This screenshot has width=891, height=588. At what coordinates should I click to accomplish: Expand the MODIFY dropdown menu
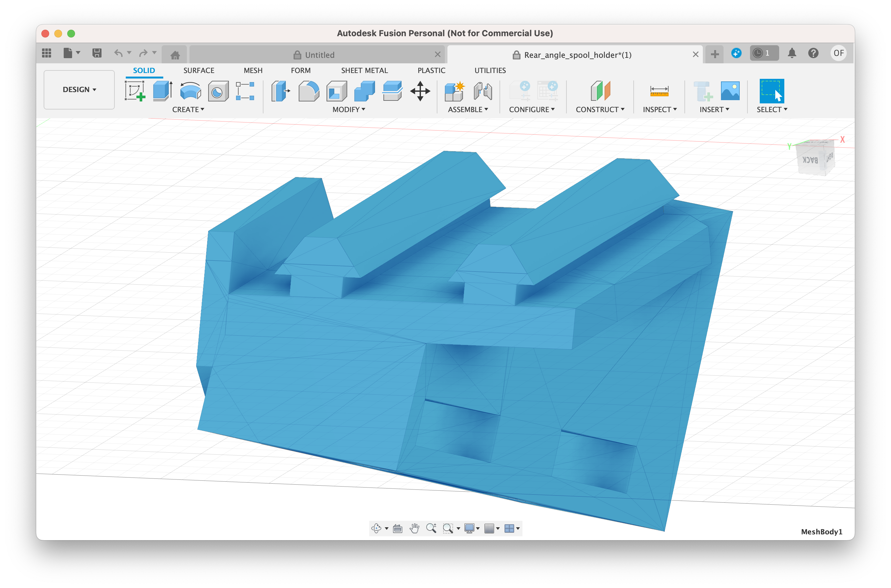[349, 110]
